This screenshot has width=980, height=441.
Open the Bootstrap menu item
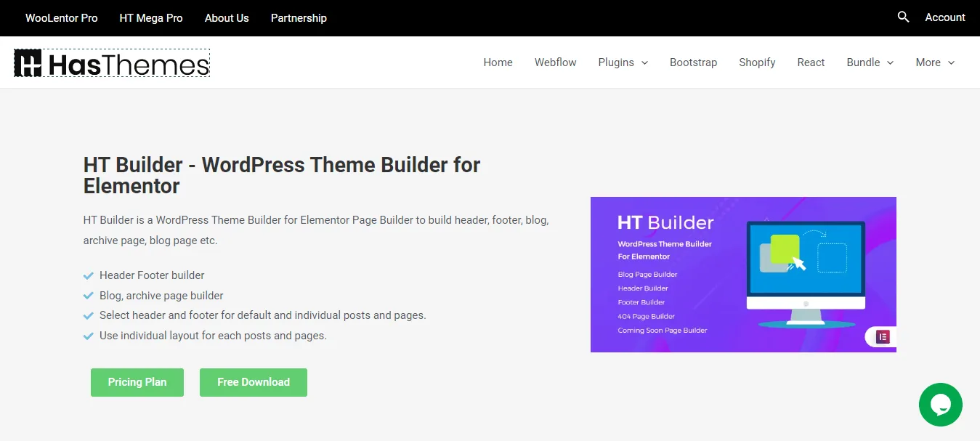pos(693,62)
